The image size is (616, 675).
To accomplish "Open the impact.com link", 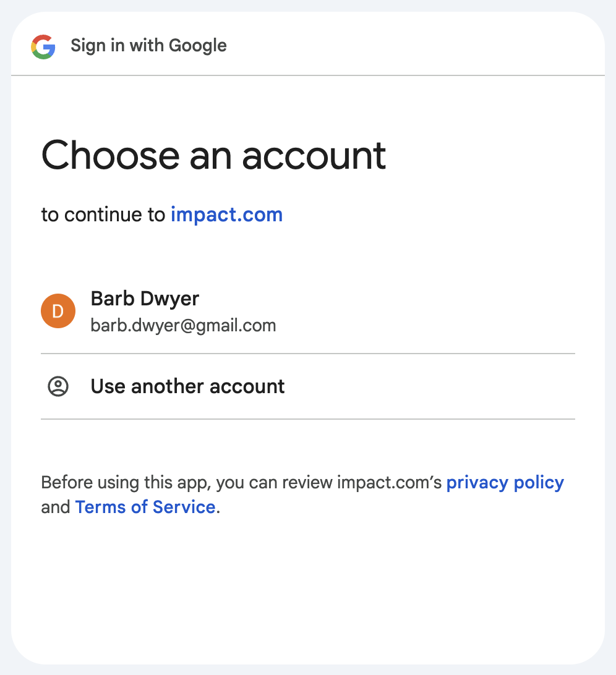I will pos(226,214).
